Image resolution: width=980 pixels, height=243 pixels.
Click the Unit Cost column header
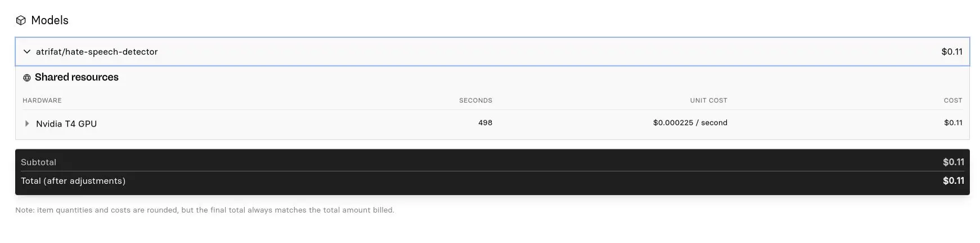tap(708, 101)
